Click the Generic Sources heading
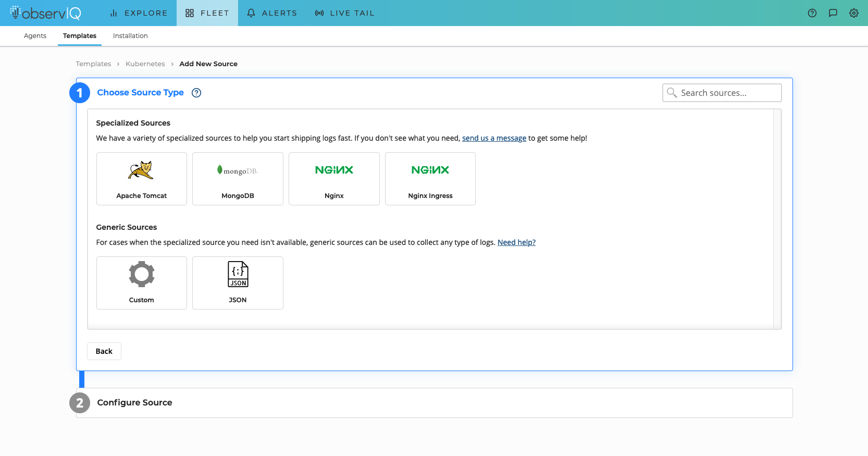This screenshot has width=868, height=456. click(127, 227)
